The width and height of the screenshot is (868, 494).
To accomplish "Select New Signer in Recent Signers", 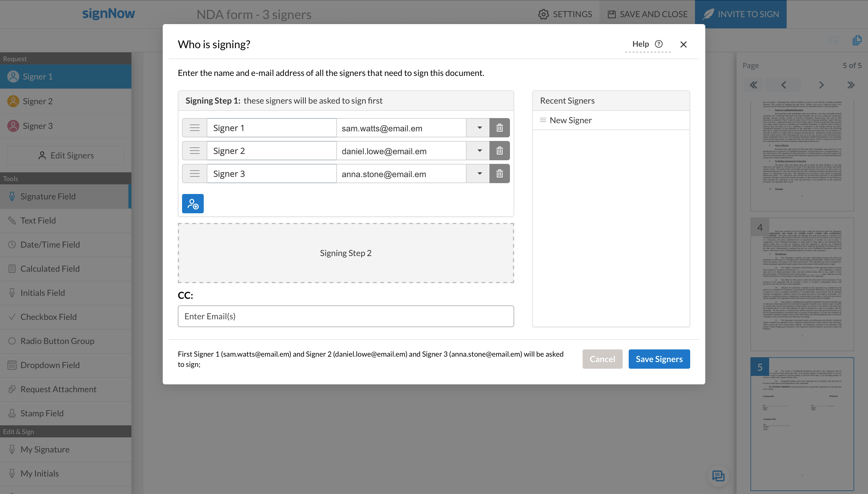I will click(x=570, y=120).
